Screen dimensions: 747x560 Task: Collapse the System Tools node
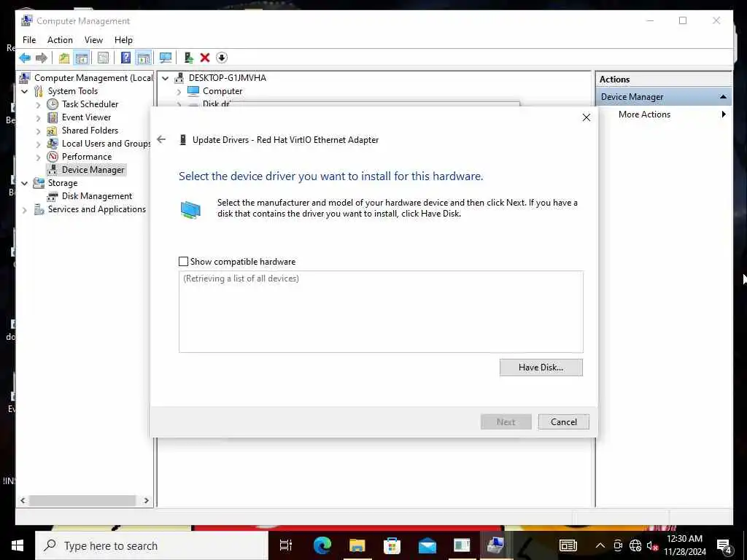(25, 91)
